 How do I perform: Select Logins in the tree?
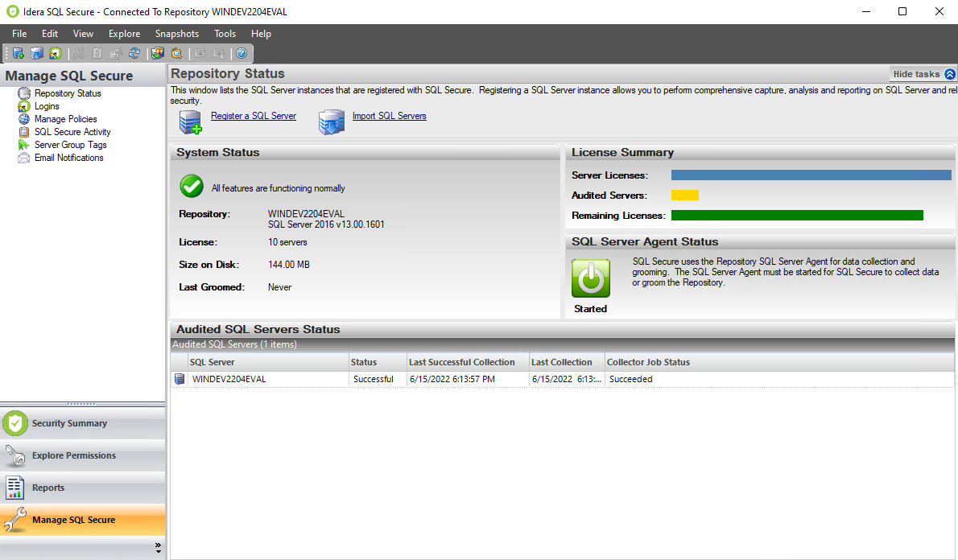coord(47,106)
